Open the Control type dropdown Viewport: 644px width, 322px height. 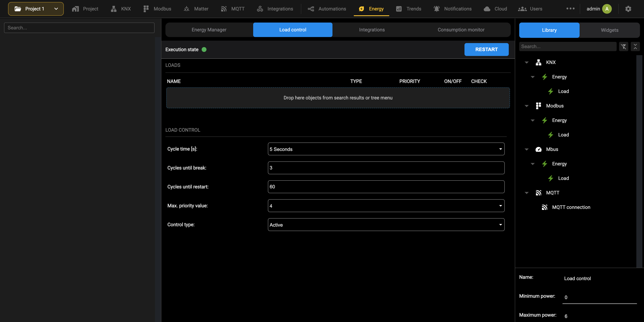tap(386, 225)
